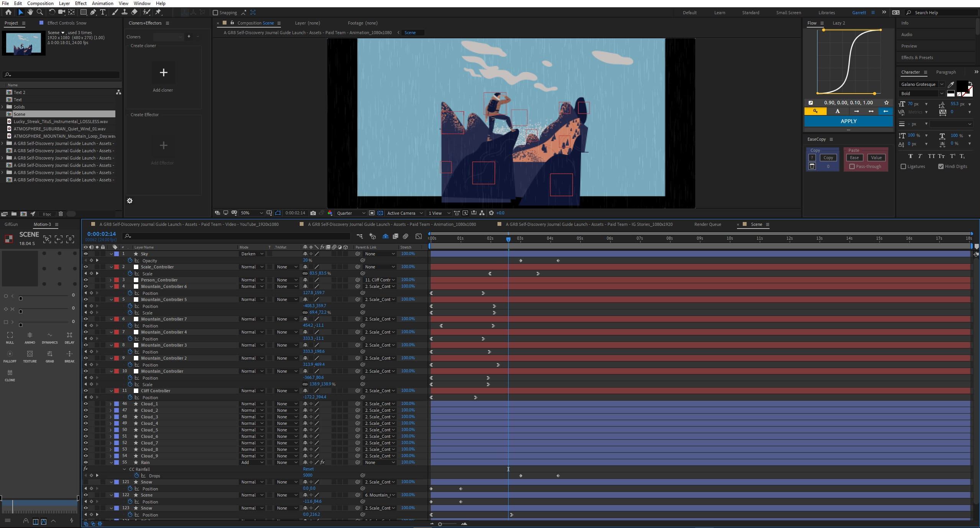Reset the CC Rainfall effect

[308, 469]
